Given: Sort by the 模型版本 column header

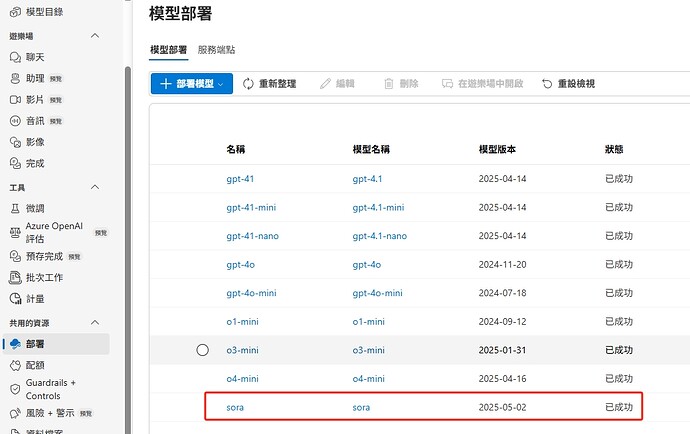Looking at the screenshot, I should click(497, 149).
